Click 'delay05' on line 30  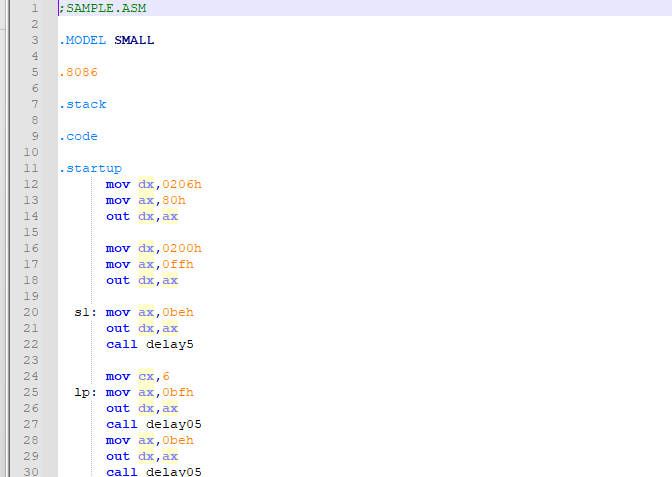pyautogui.click(x=174, y=472)
